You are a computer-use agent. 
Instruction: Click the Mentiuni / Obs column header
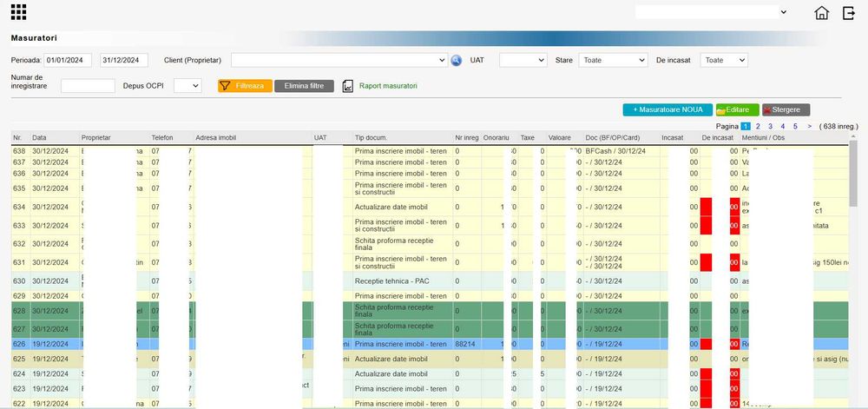pyautogui.click(x=792, y=137)
